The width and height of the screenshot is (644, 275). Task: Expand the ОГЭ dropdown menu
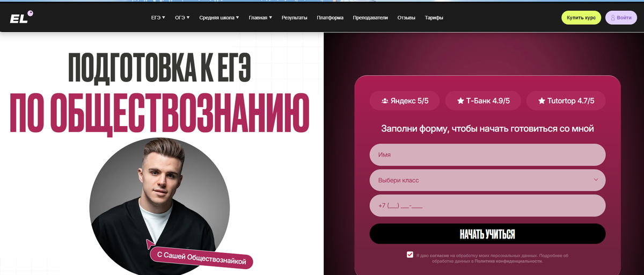(182, 18)
